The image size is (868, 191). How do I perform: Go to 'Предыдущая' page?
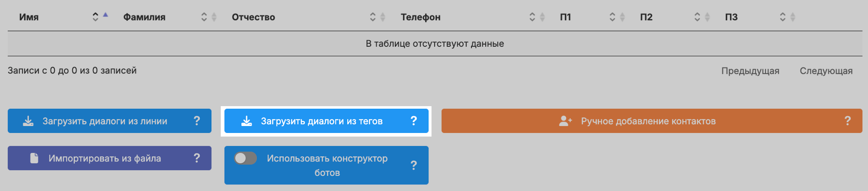(750, 71)
